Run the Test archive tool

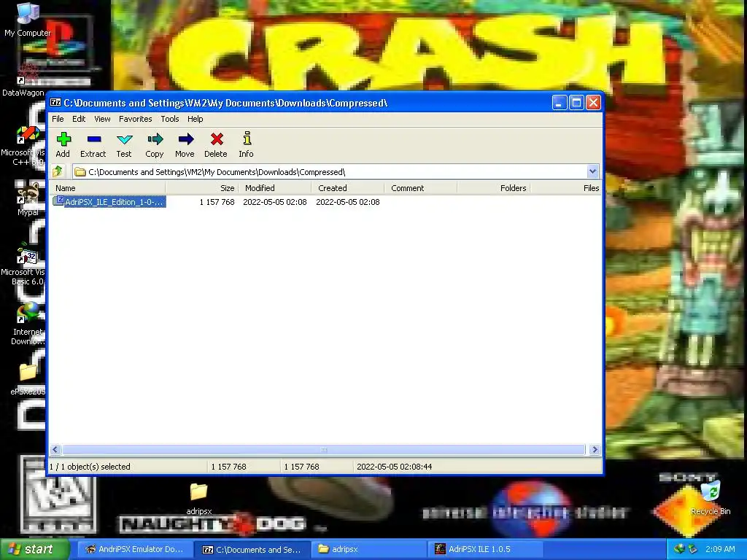(124, 145)
